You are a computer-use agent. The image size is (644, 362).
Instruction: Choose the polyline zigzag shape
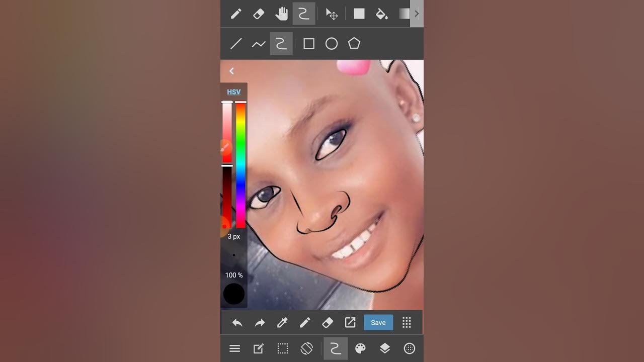[x=259, y=44]
